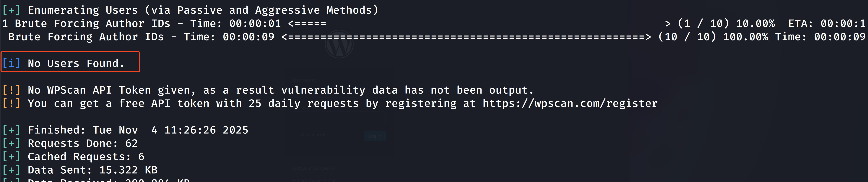
Task: Click the "Requests Done: 62" text
Action: pyautogui.click(x=83, y=143)
